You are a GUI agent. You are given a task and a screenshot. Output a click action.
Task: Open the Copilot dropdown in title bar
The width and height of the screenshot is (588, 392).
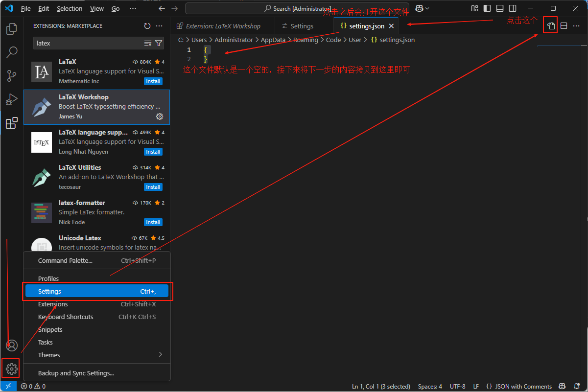tap(422, 8)
